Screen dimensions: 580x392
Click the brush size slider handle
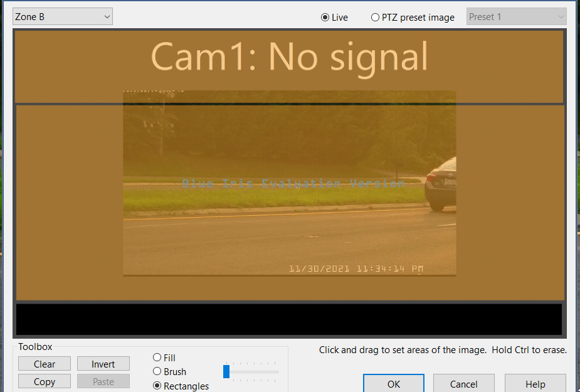226,371
